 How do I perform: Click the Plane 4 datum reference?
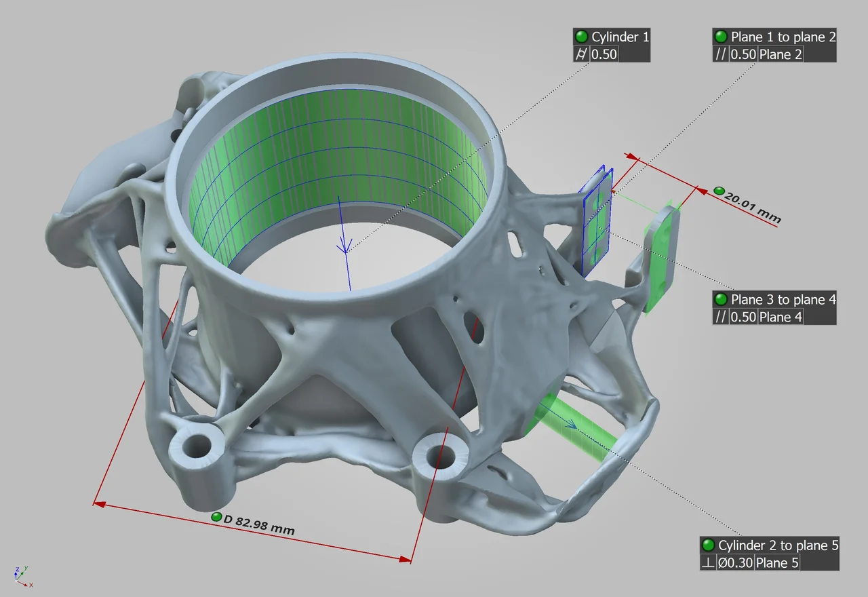coord(780,317)
